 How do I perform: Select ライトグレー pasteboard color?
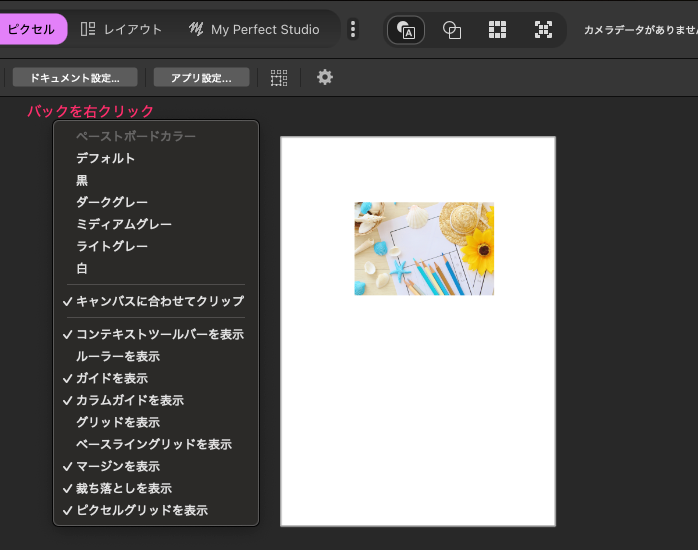[x=112, y=246]
